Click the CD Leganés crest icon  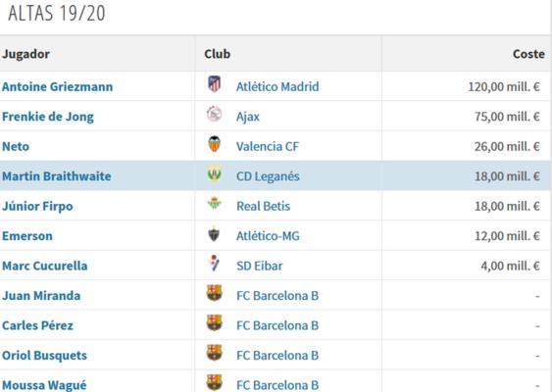coord(214,173)
